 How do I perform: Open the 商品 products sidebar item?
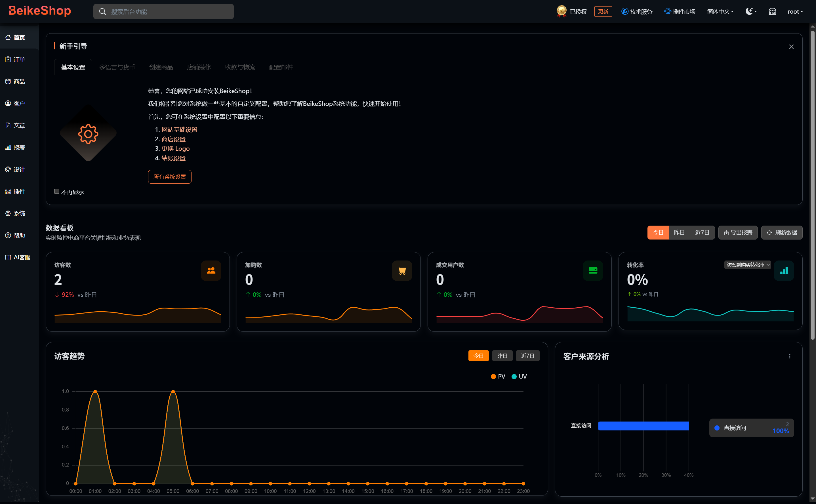point(19,81)
